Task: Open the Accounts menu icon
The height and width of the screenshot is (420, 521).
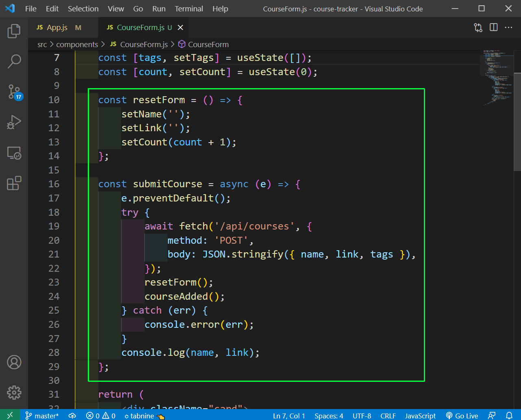Action: [x=14, y=362]
